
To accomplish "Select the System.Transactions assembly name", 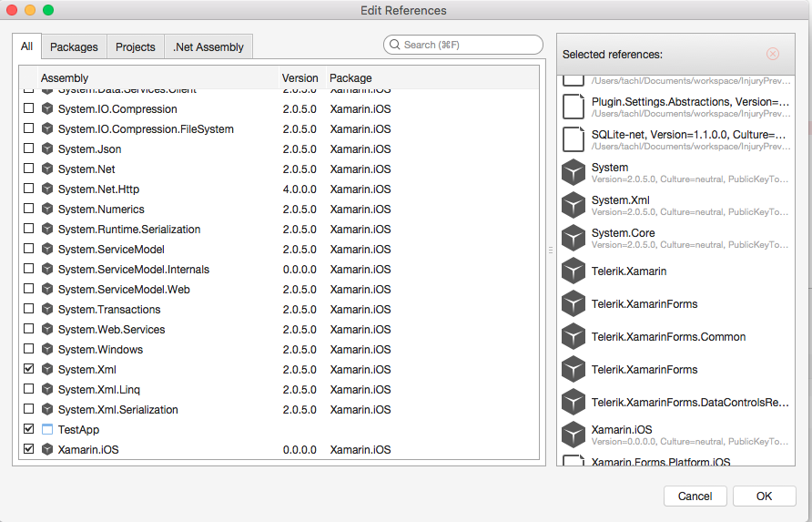I will click(109, 310).
